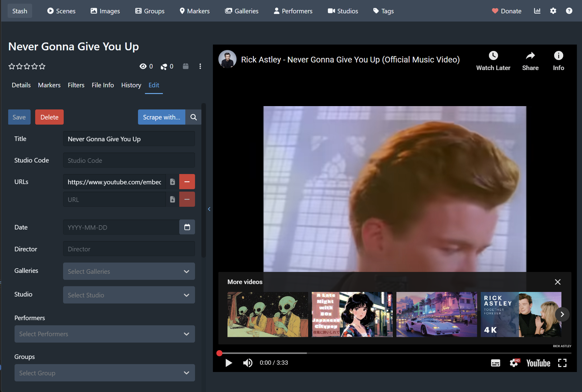Open the Help question mark icon
Viewport: 582px width, 392px height.
coord(569,11)
